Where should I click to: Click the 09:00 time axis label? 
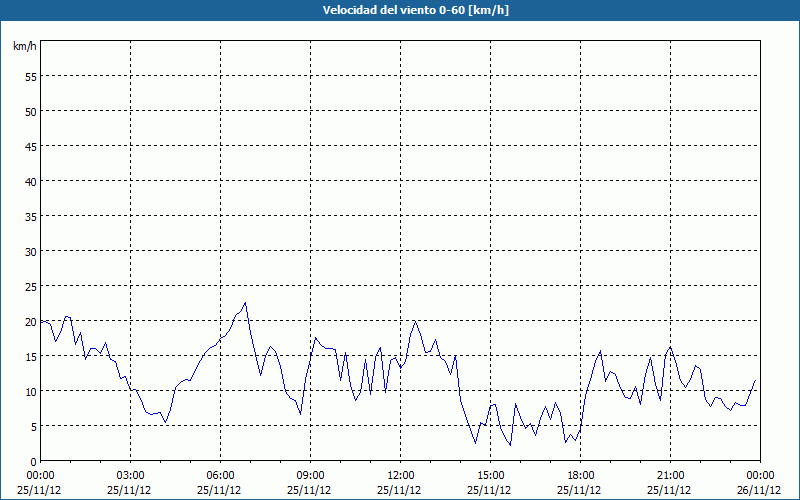click(x=311, y=476)
